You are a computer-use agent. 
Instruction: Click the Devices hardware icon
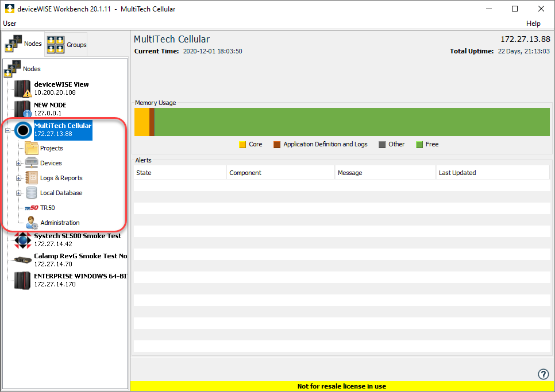[x=32, y=163]
